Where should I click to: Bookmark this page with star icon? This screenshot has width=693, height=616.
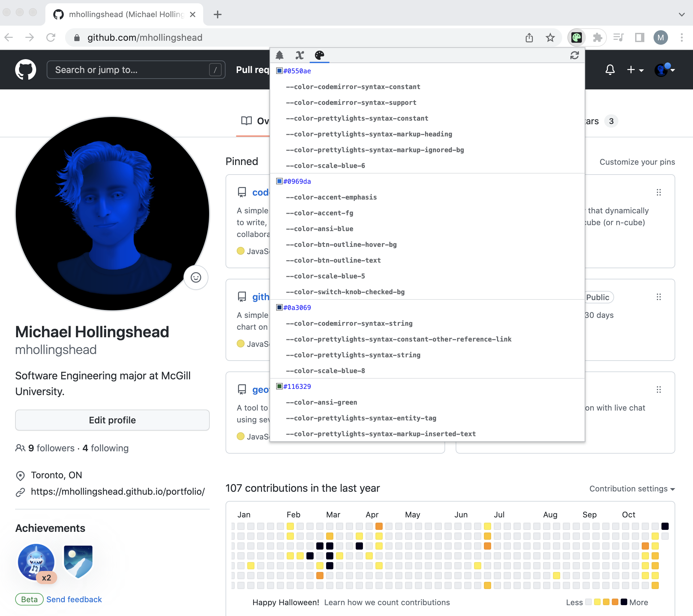[550, 37]
